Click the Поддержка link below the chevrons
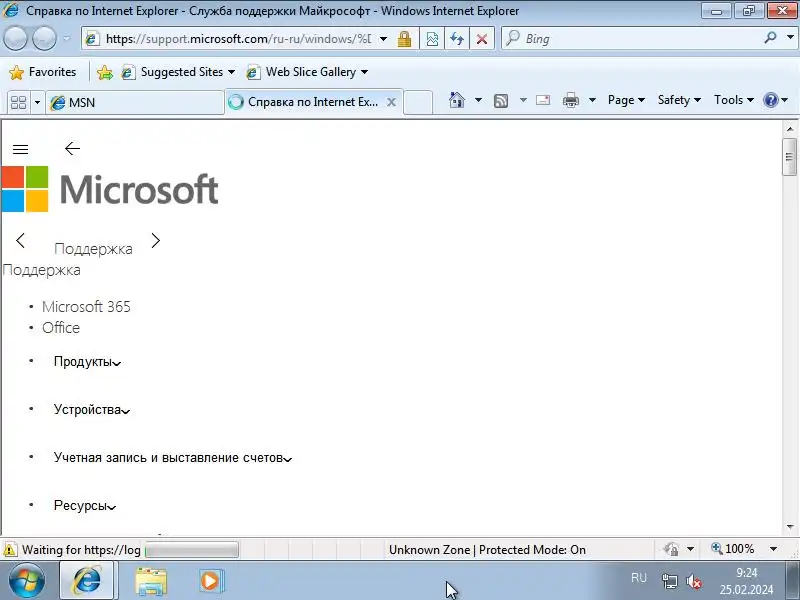This screenshot has height=600, width=800. pyautogui.click(x=42, y=270)
